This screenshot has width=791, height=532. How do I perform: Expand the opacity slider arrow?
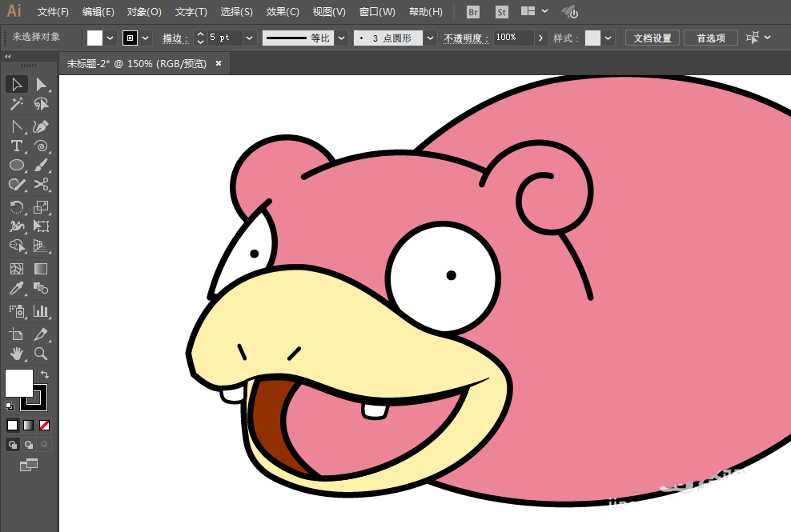pos(540,38)
